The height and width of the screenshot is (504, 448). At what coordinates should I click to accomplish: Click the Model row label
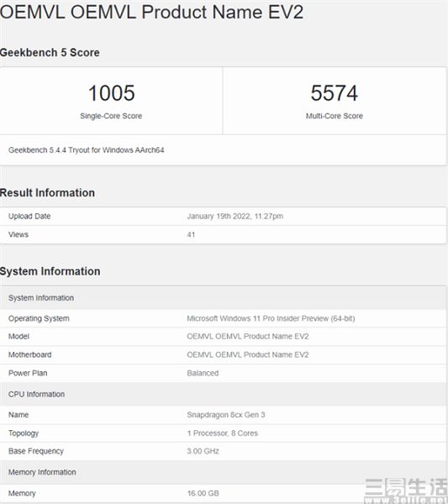coord(18,337)
